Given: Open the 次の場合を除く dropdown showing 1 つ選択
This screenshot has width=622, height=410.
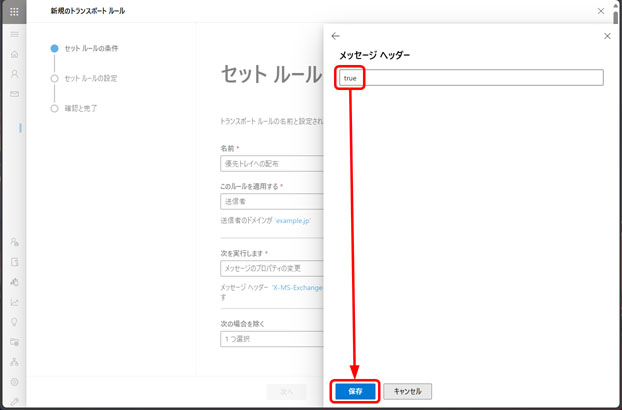Looking at the screenshot, I should click(x=272, y=339).
